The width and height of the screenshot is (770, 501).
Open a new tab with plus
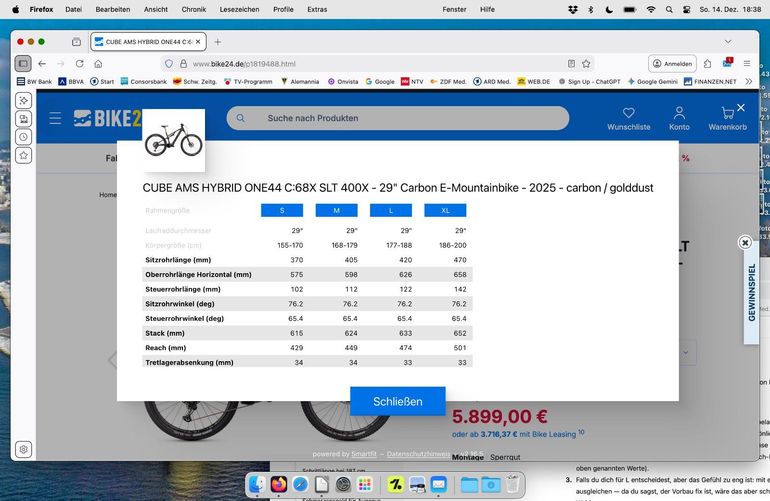218,42
